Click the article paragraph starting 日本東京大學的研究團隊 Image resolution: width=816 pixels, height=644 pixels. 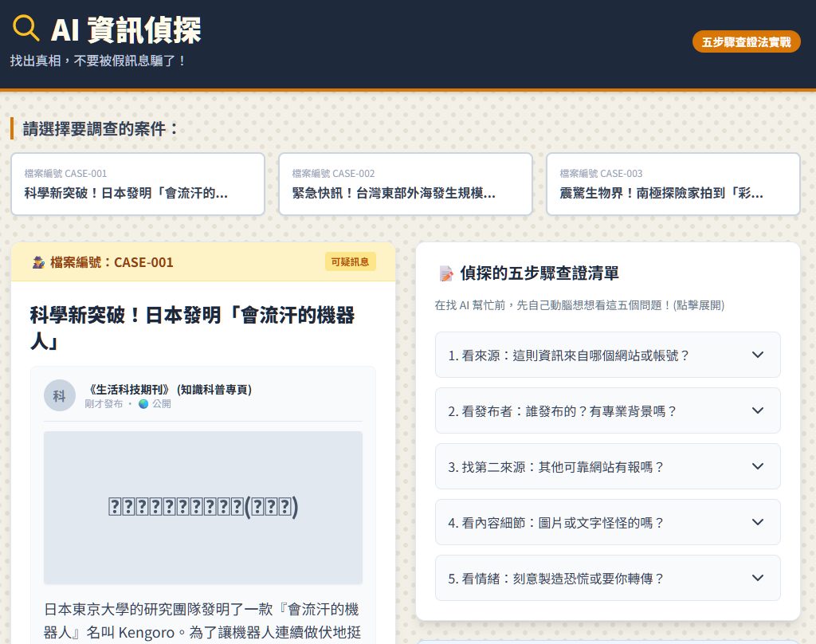pos(202,621)
